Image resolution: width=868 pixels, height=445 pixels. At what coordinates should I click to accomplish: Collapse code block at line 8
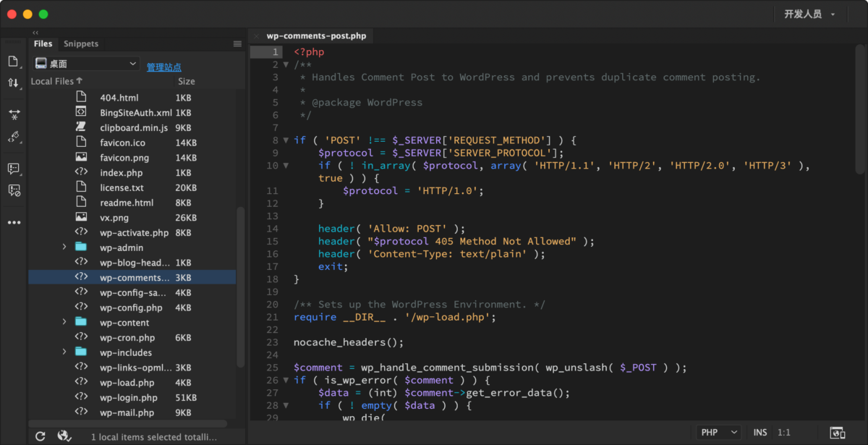pyautogui.click(x=286, y=140)
